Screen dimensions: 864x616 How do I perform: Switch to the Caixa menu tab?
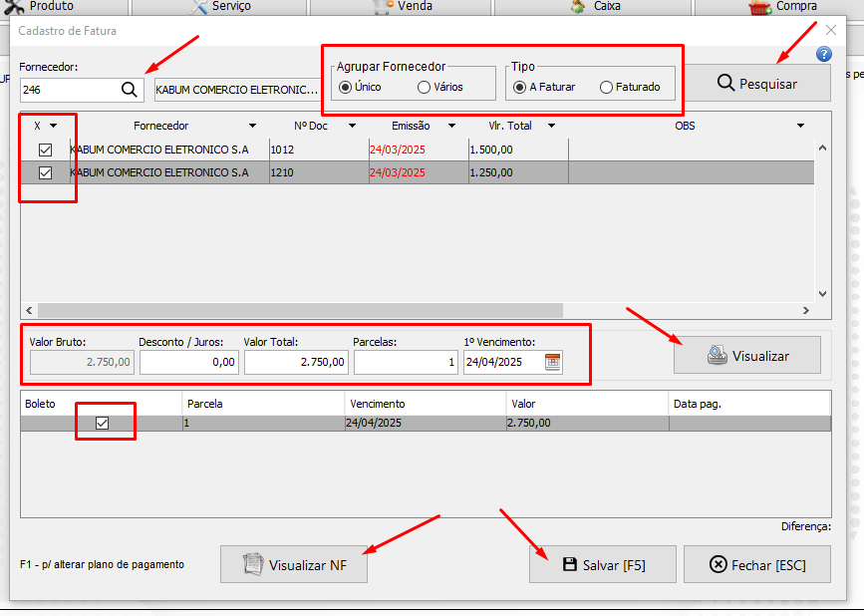[x=595, y=7]
